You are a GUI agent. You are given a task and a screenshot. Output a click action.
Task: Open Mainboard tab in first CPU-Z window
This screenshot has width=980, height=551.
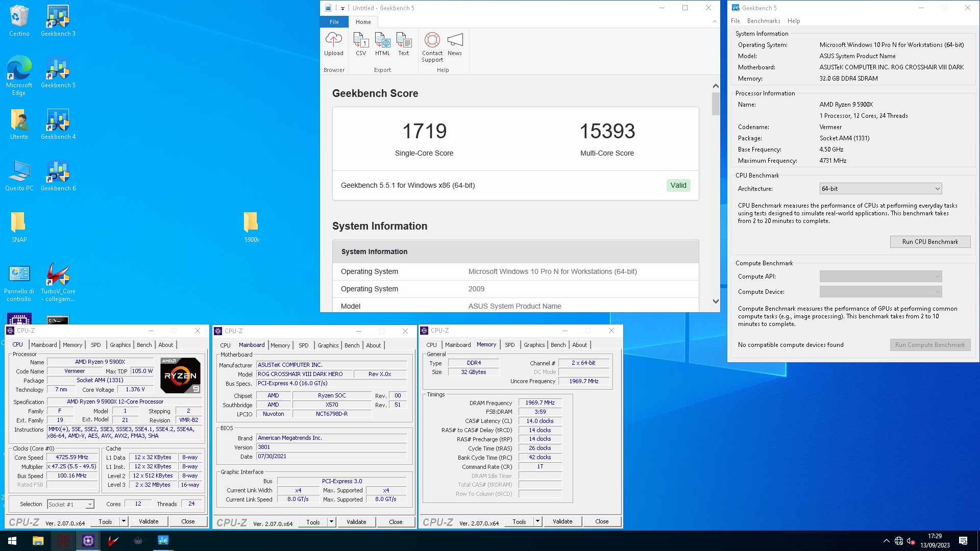44,345
